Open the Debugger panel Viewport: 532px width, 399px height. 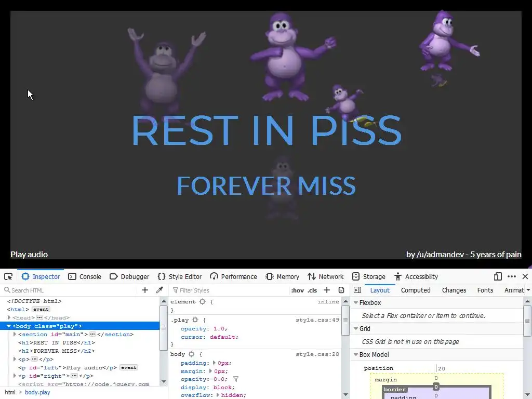click(x=129, y=276)
